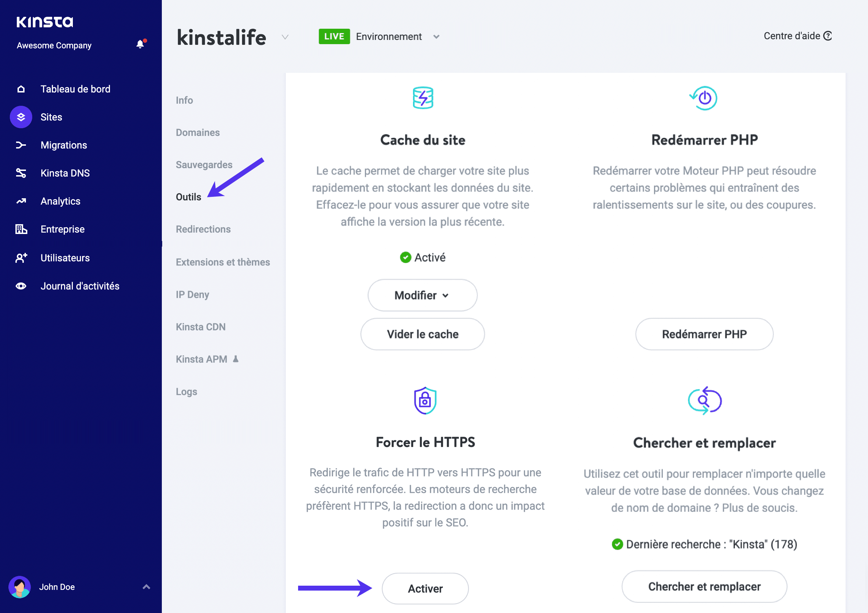Open the Kinsta CDN tab
The height and width of the screenshot is (613, 868).
(x=200, y=326)
